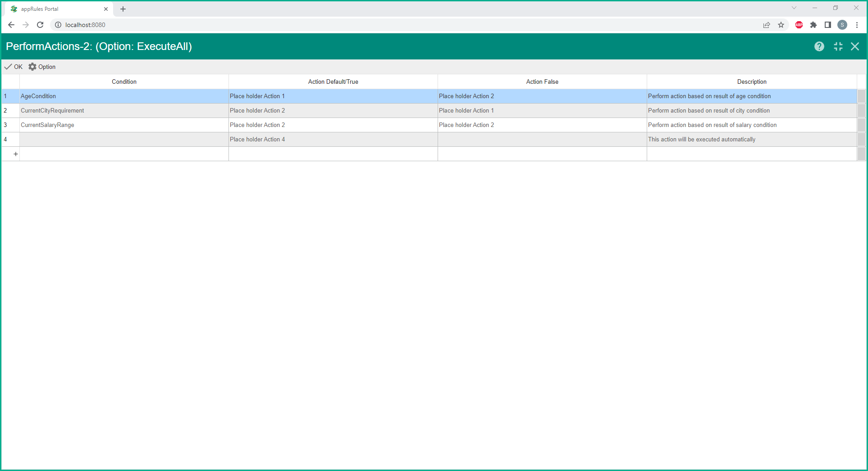Click the AdBlock Plus extension icon
868x471 pixels.
tap(799, 25)
